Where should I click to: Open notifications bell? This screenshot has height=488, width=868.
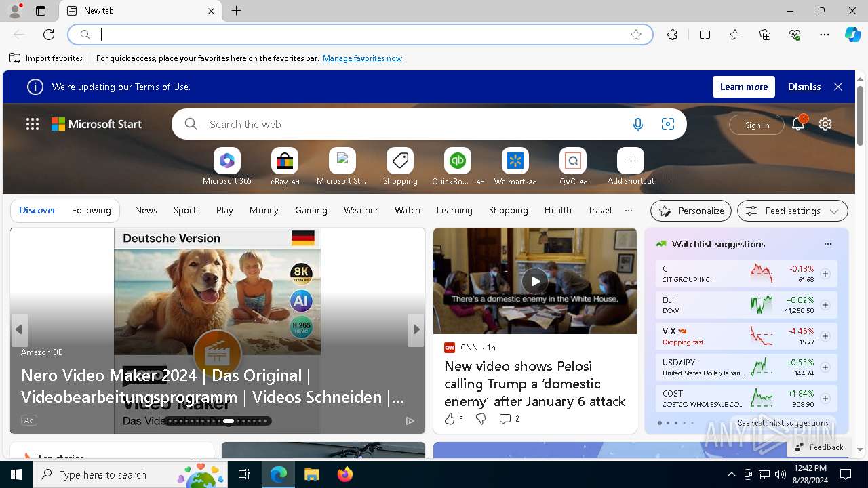[x=798, y=124]
